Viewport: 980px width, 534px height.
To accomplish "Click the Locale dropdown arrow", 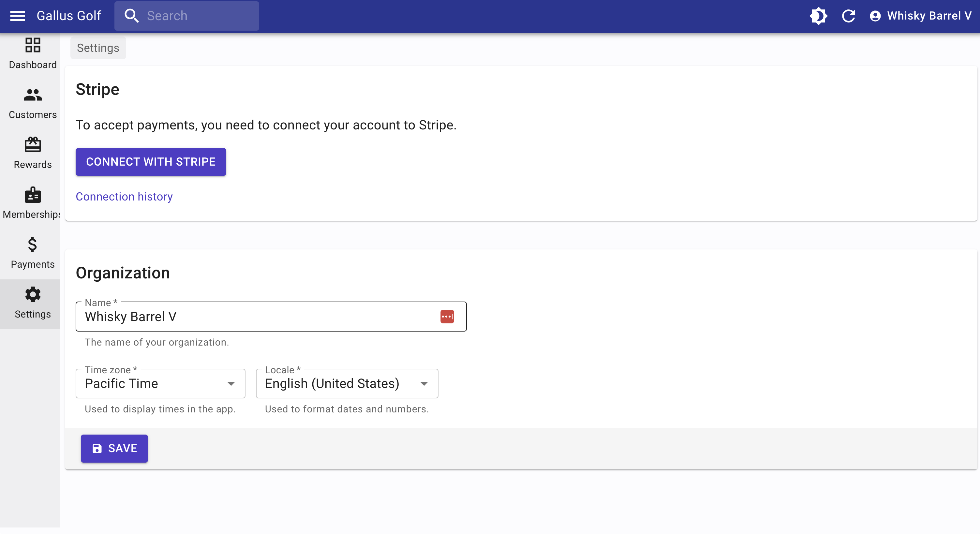I will point(424,384).
